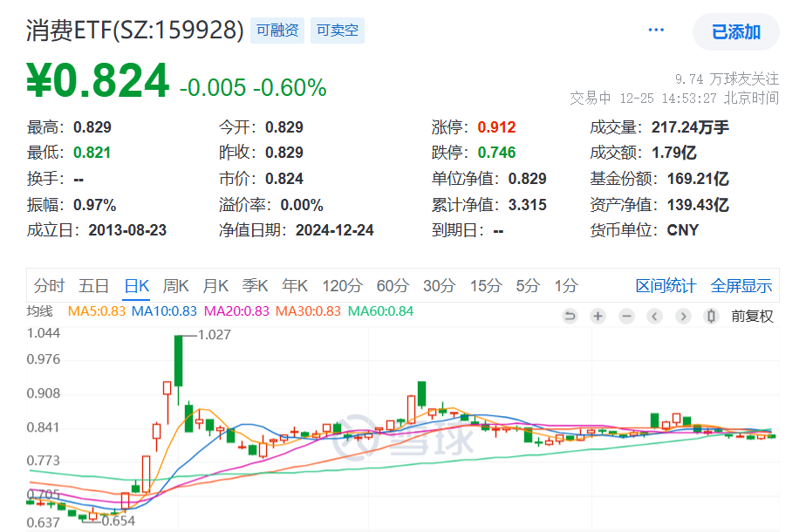
Task: Select the 60分 minute chart tab
Action: [x=393, y=285]
